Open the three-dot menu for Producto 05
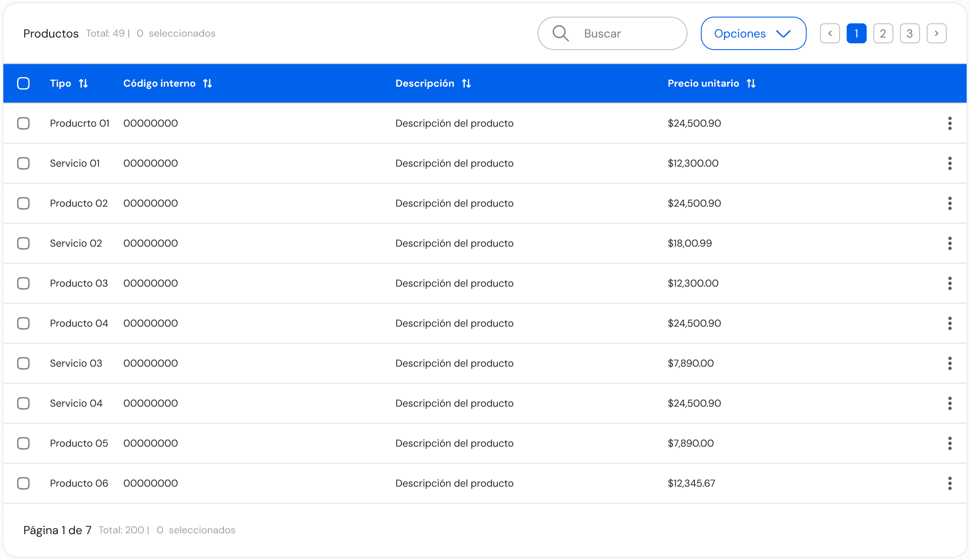This screenshot has width=970, height=560. (950, 443)
